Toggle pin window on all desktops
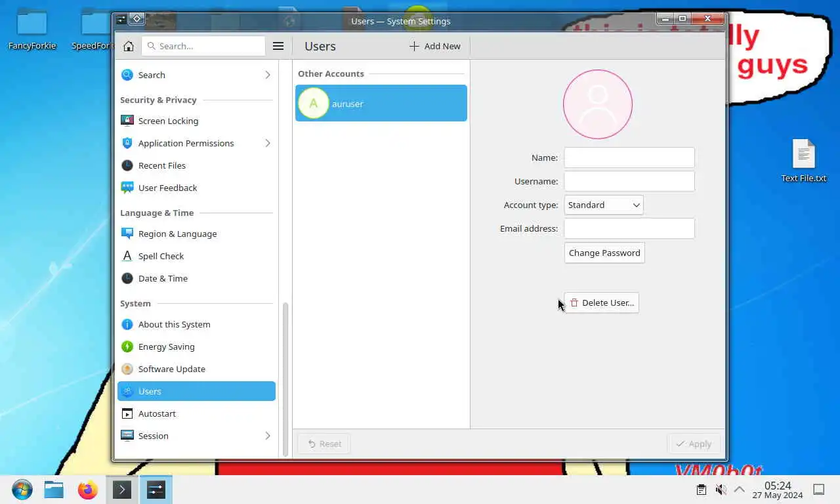The width and height of the screenshot is (840, 504). 136,19
